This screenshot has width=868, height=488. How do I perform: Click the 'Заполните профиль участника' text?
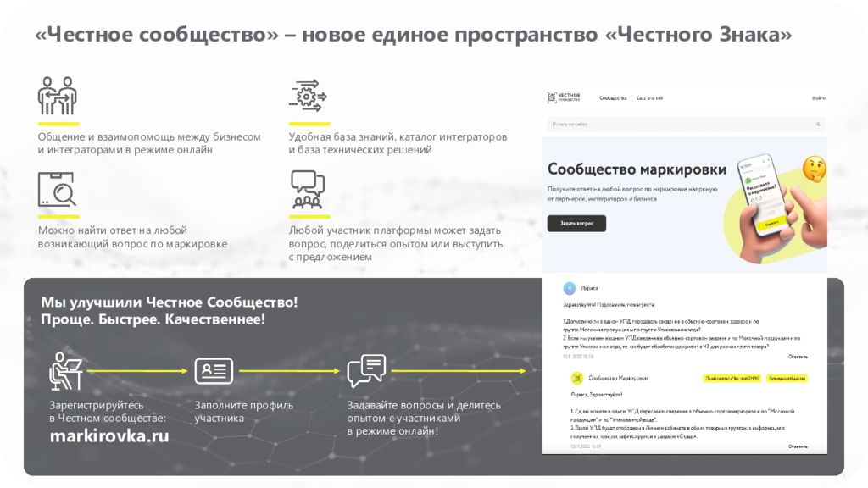click(243, 412)
